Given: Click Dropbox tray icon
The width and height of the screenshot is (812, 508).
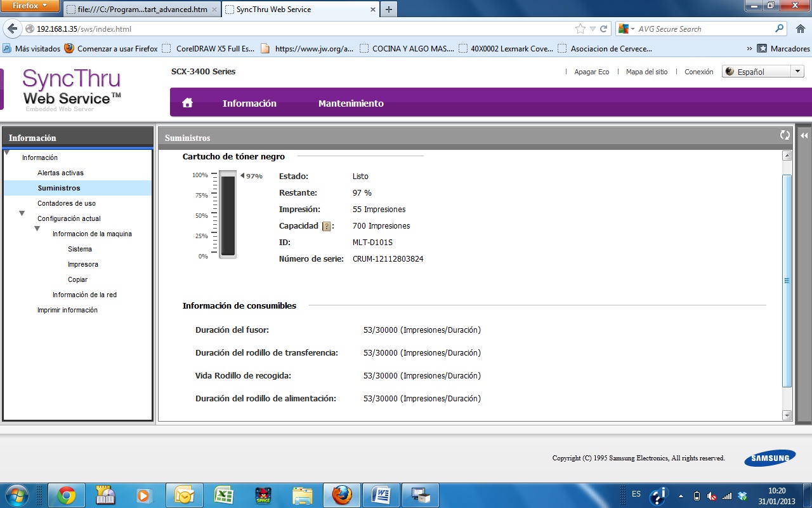Looking at the screenshot, I should 743,496.
